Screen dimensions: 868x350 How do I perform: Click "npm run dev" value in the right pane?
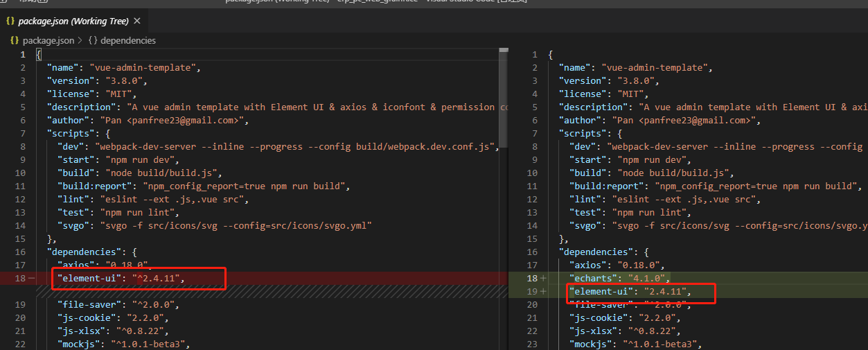click(x=648, y=160)
